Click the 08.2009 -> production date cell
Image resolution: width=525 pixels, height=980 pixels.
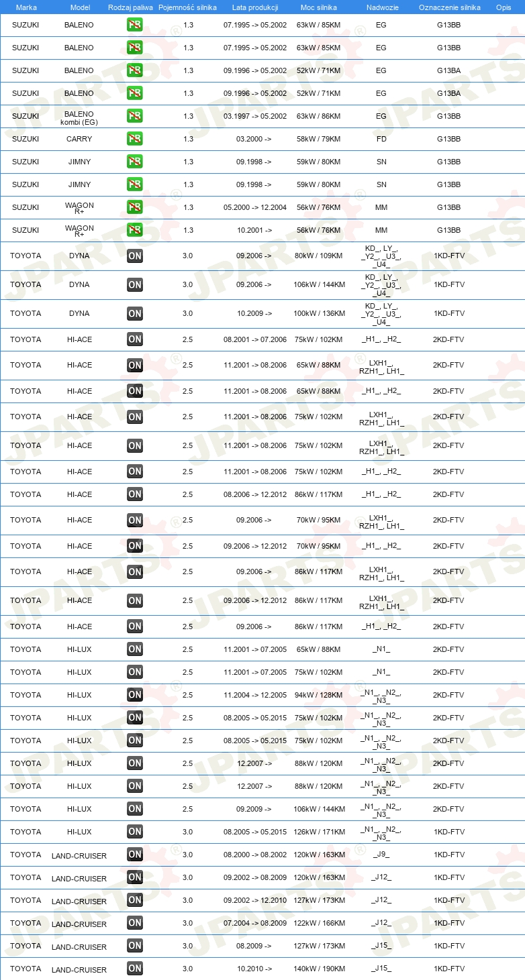pos(254,946)
